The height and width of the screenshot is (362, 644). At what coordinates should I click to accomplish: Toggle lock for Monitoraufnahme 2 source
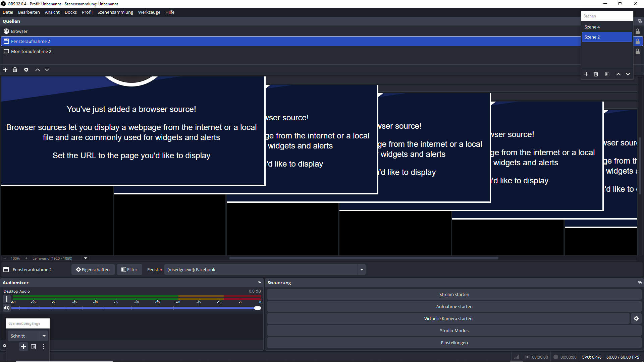pyautogui.click(x=638, y=51)
